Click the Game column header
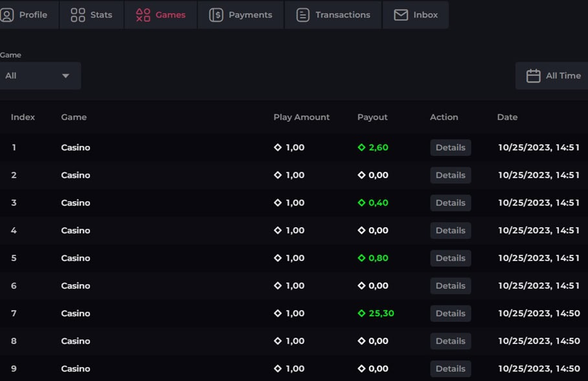The height and width of the screenshot is (381, 588). (x=74, y=117)
